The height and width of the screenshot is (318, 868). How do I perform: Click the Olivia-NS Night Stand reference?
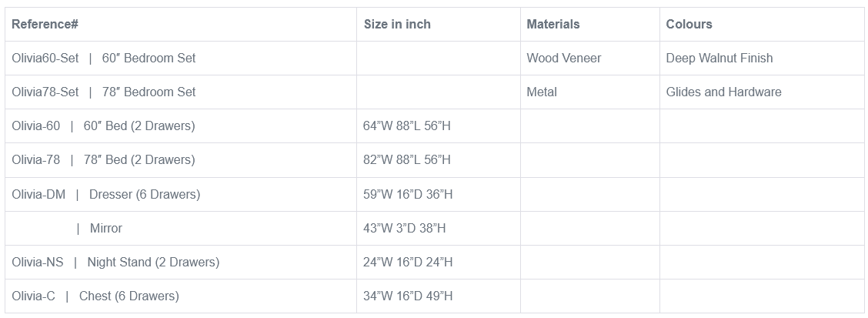tap(115, 263)
